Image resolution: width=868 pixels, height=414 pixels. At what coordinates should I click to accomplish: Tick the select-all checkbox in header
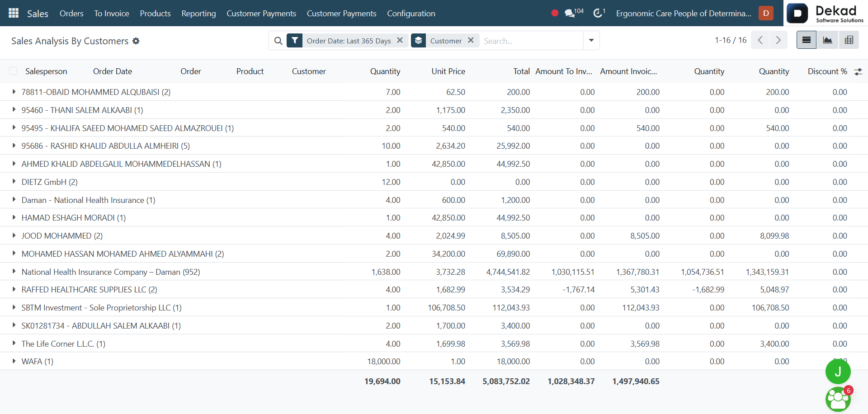[13, 71]
